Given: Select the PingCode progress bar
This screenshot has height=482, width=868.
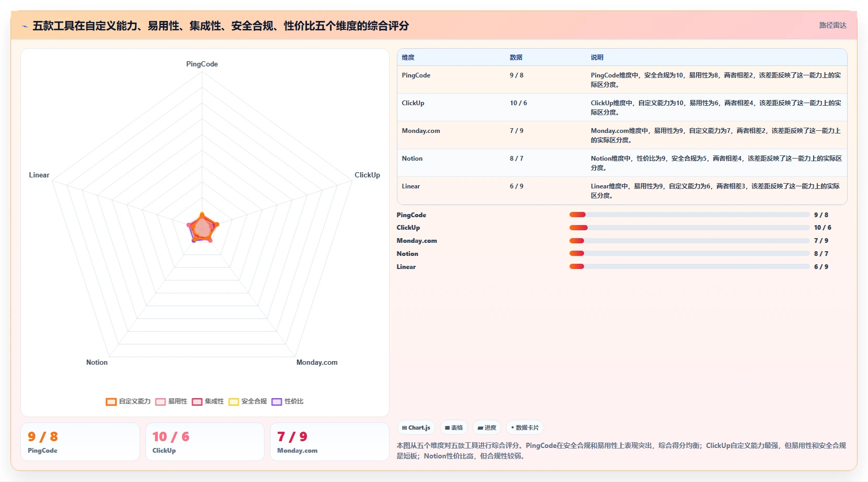Looking at the screenshot, I should click(x=689, y=215).
